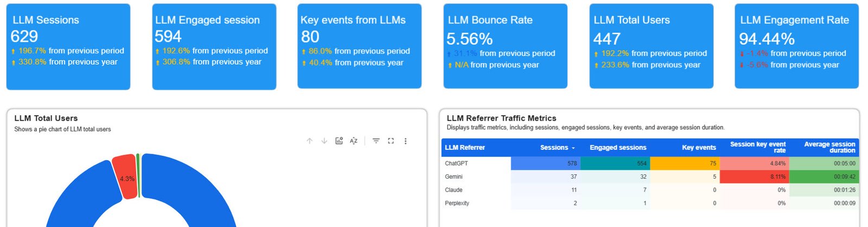Click the Key events column header
This screenshot has width=868, height=227.
tap(699, 148)
